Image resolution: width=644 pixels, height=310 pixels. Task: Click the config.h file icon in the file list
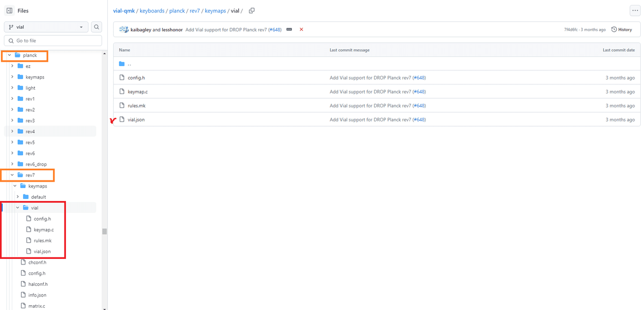[x=122, y=78]
